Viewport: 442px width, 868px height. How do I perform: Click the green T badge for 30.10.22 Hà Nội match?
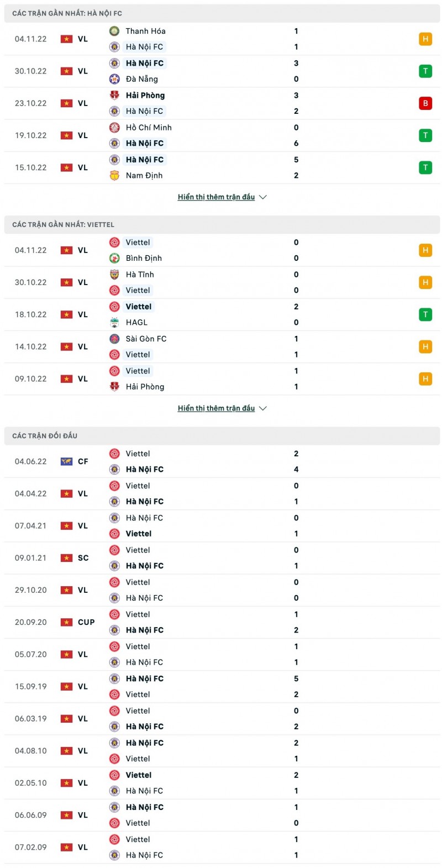click(425, 71)
